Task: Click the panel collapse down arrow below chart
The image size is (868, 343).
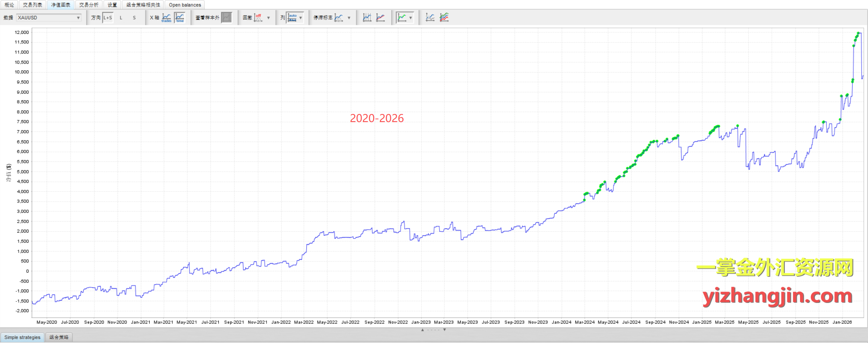Action: pyautogui.click(x=445, y=330)
